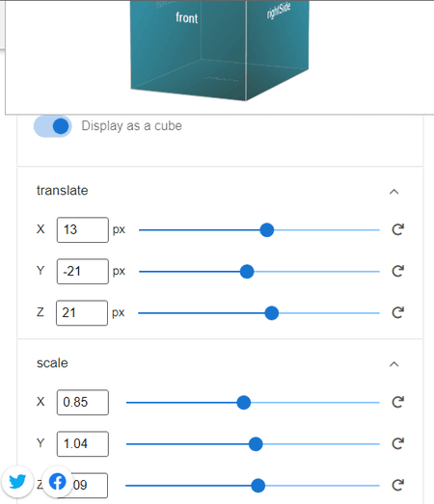Image resolution: width=434 pixels, height=504 pixels.
Task: Reset the translate Y value
Action: [397, 271]
